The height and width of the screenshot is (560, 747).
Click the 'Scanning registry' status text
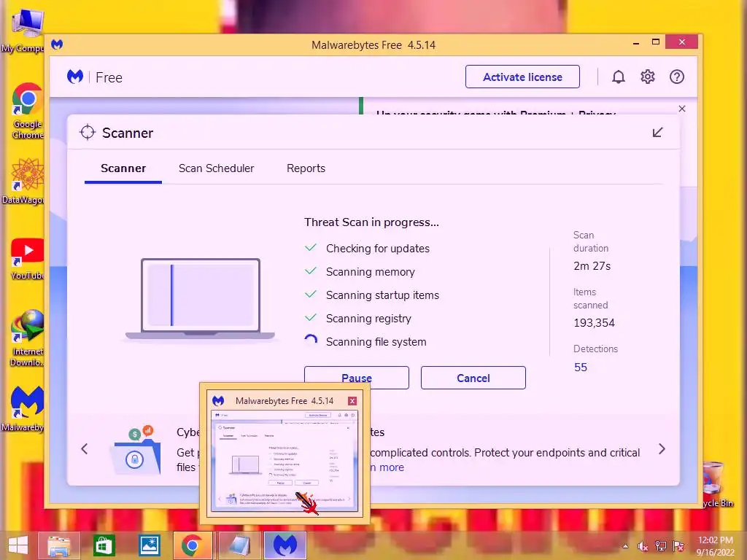pyautogui.click(x=368, y=319)
